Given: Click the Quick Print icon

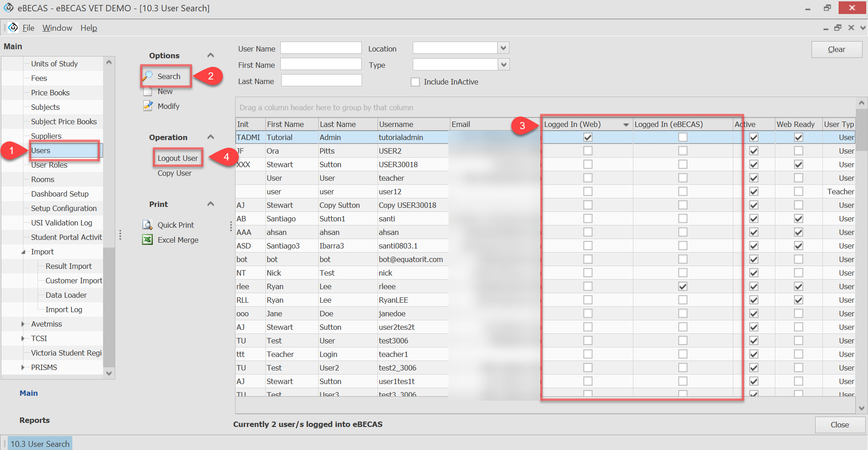Looking at the screenshot, I should point(147,225).
